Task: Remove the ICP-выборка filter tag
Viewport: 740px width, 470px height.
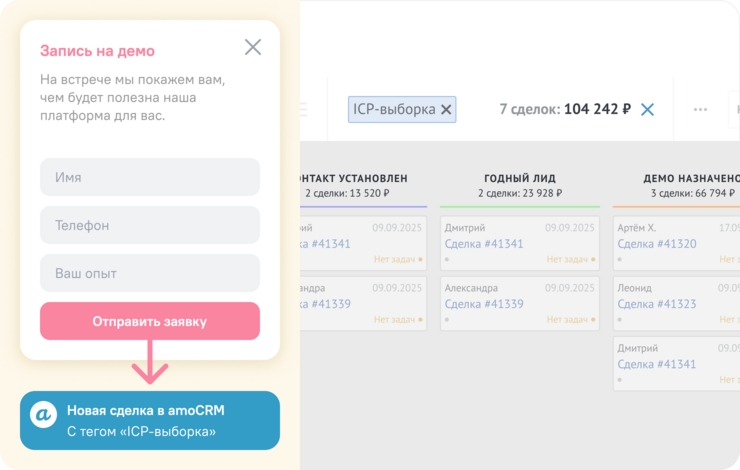Action: click(x=446, y=110)
